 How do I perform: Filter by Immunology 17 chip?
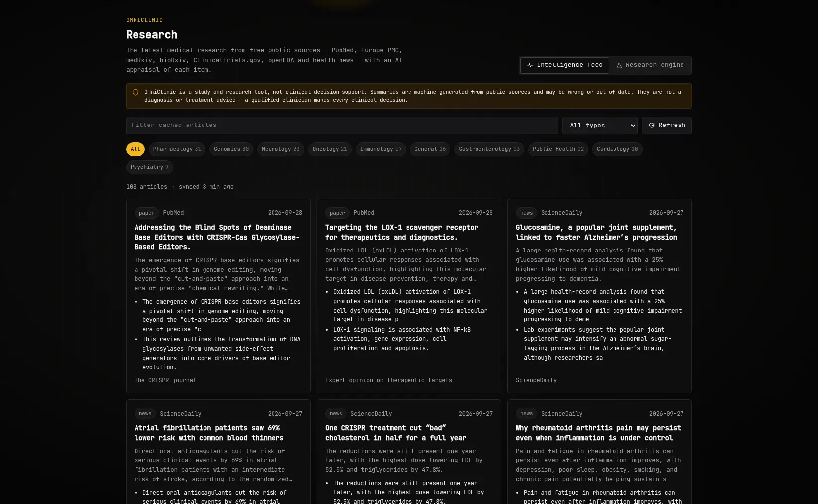[381, 149]
